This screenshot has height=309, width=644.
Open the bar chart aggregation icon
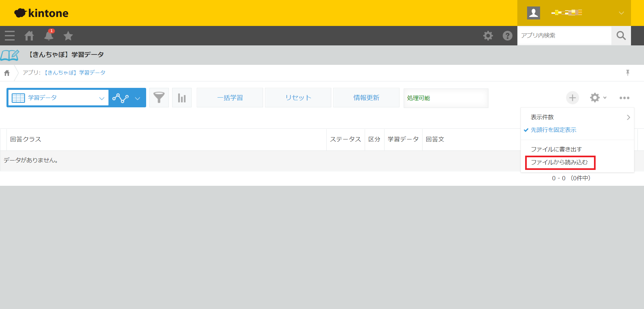coord(182,98)
